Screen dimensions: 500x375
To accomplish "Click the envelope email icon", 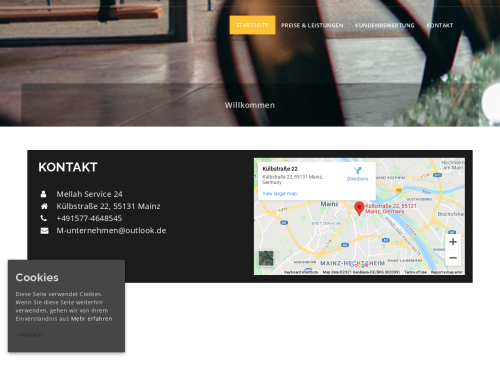I will click(44, 231).
